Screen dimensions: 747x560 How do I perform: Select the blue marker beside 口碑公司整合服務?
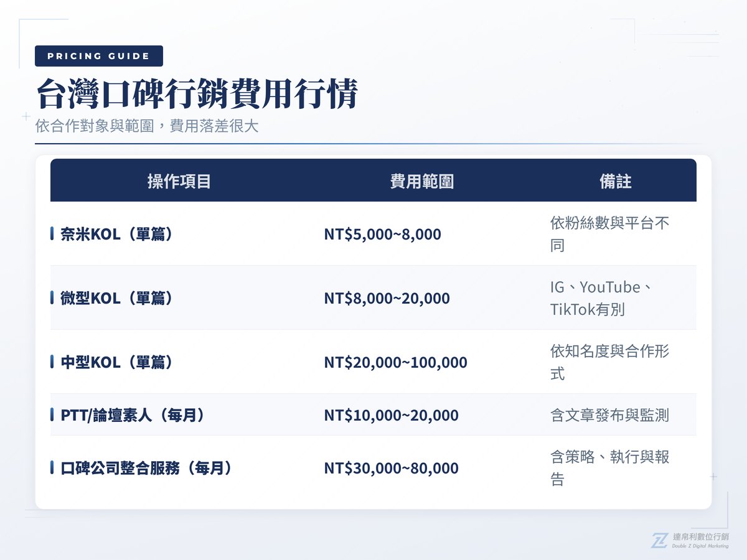point(52,468)
